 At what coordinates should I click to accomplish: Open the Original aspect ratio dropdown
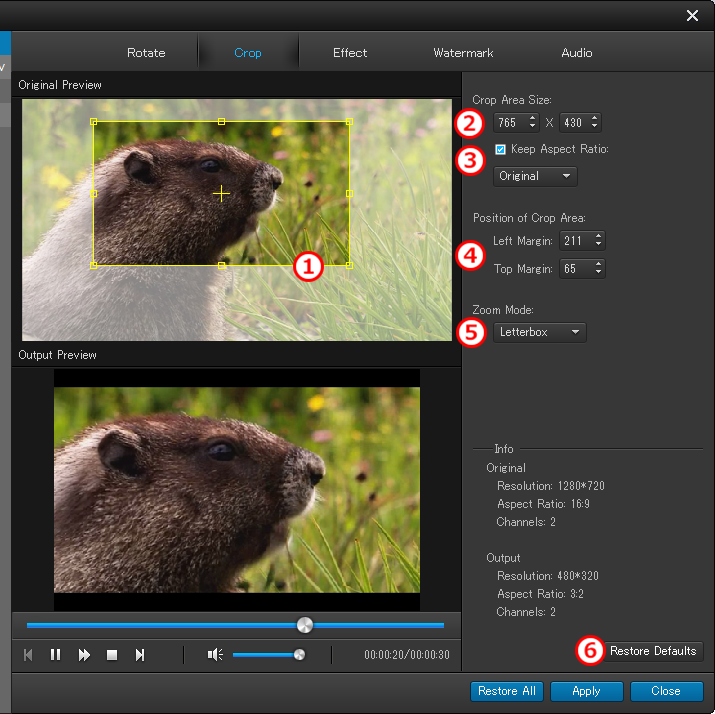point(535,176)
